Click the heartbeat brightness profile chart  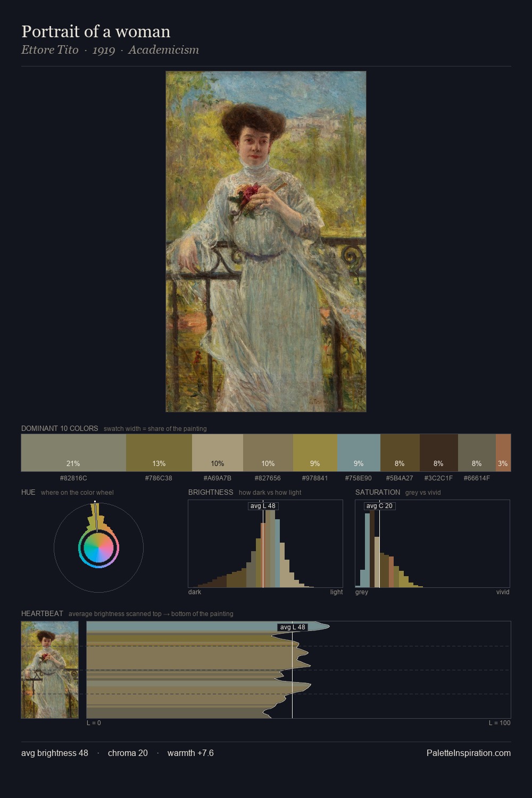pyautogui.click(x=298, y=670)
